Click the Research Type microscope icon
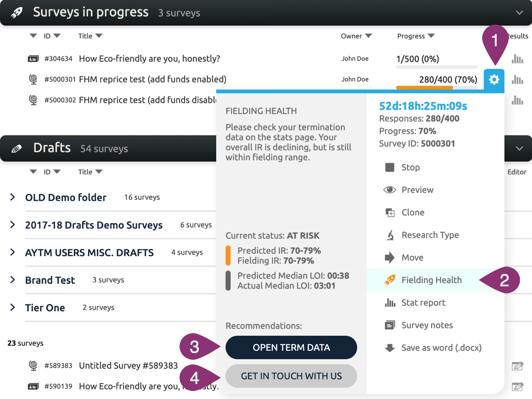The width and height of the screenshot is (532, 399). [x=390, y=235]
